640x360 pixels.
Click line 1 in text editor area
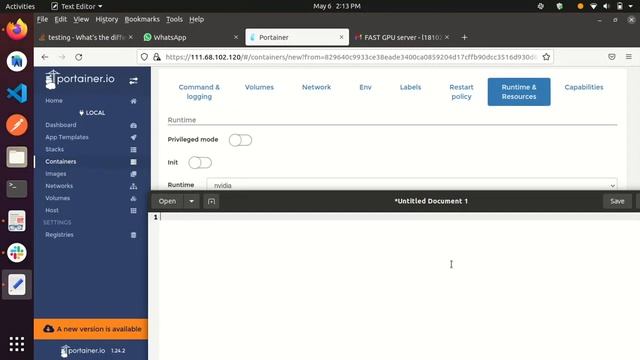[x=400, y=217]
